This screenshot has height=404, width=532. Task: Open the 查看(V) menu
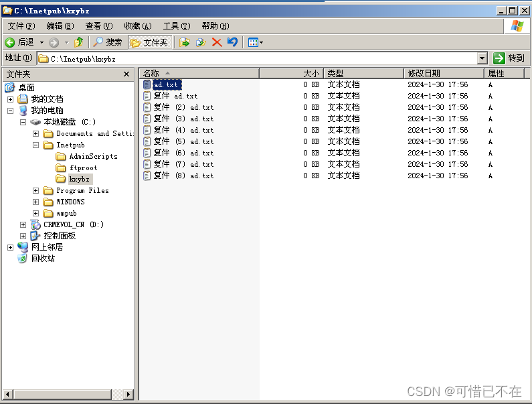99,26
